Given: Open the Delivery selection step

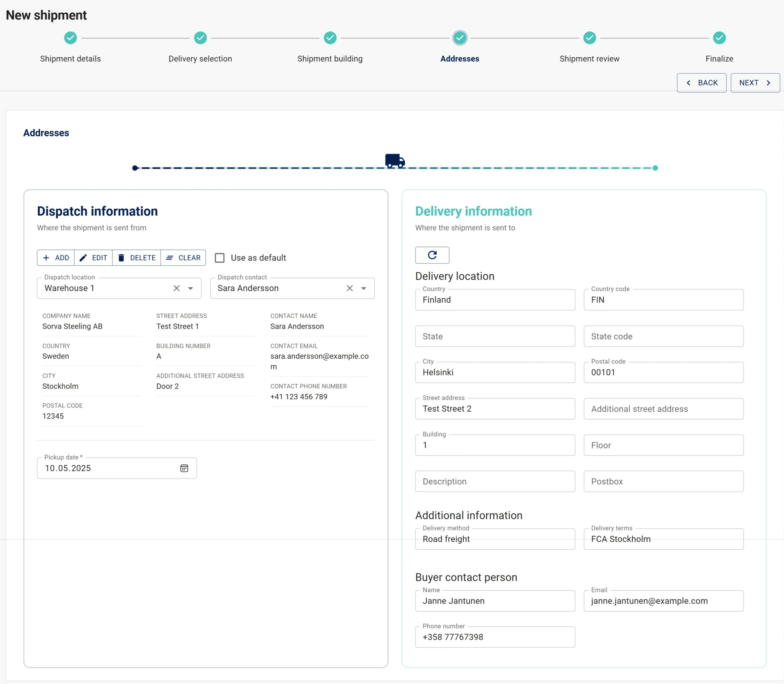Looking at the screenshot, I should [200, 38].
